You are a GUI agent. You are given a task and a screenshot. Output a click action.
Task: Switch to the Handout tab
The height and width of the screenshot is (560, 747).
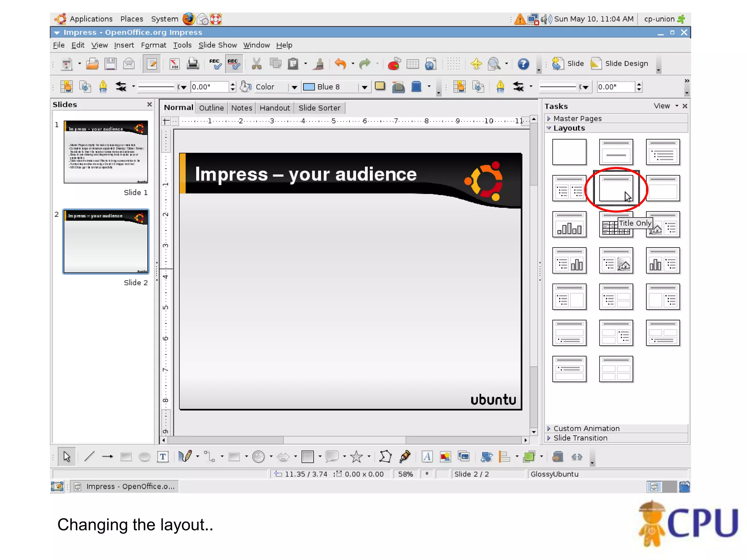[x=275, y=108]
